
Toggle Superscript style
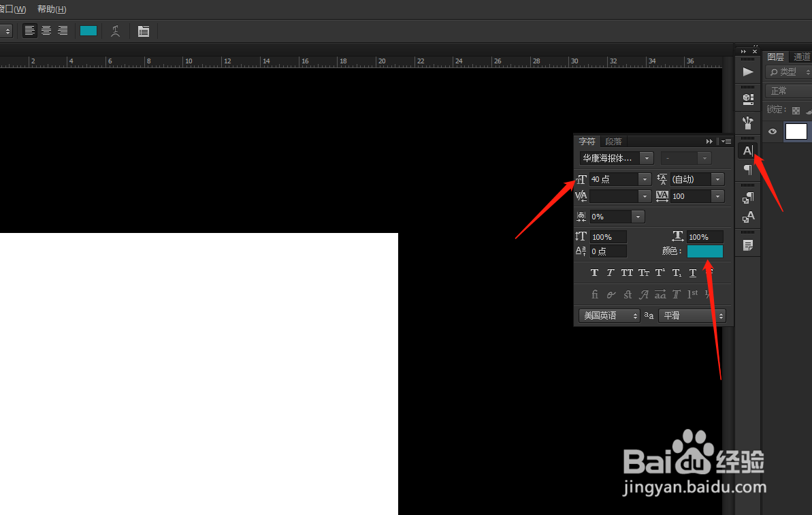(660, 272)
